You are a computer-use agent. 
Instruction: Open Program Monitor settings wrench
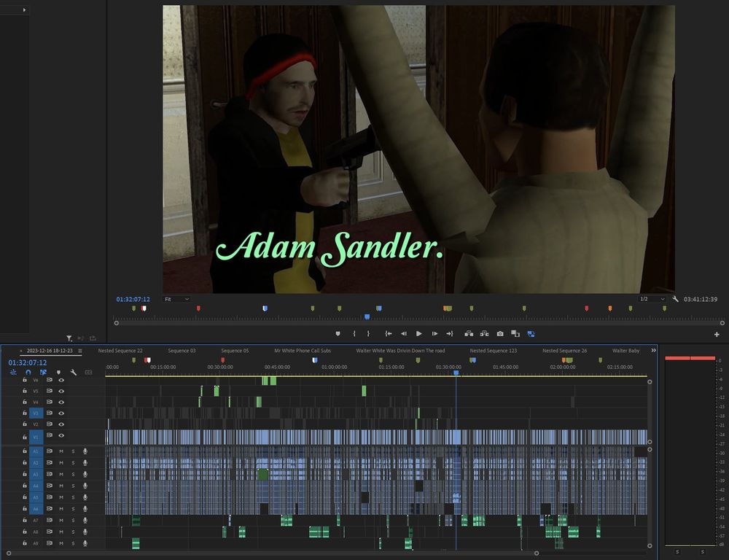(x=675, y=299)
